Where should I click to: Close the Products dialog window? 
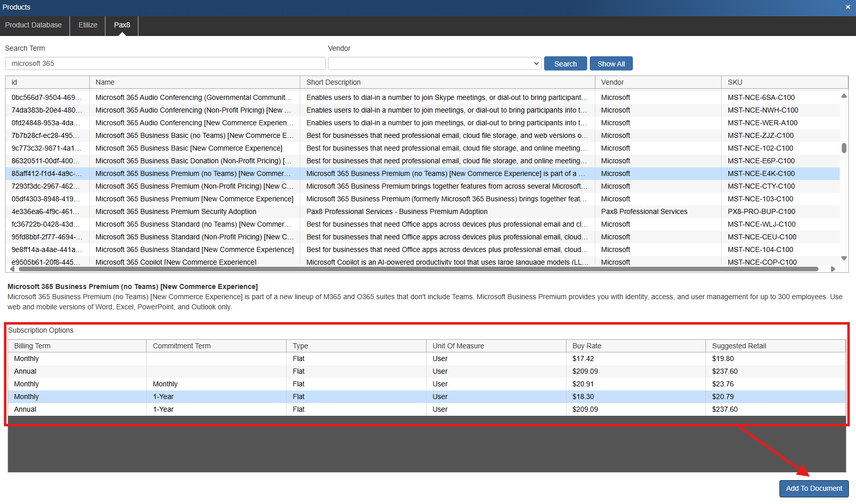pos(847,7)
